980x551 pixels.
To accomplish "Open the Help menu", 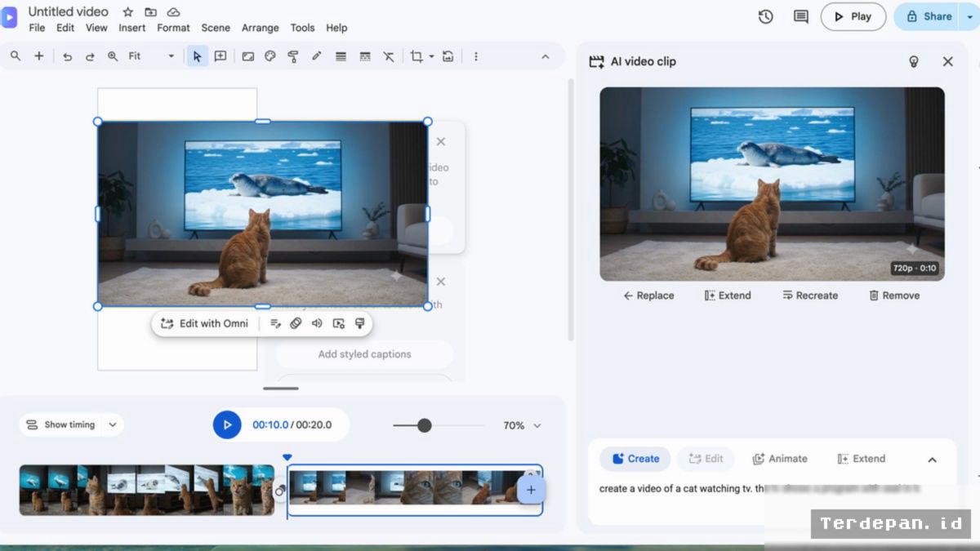I will tap(336, 28).
